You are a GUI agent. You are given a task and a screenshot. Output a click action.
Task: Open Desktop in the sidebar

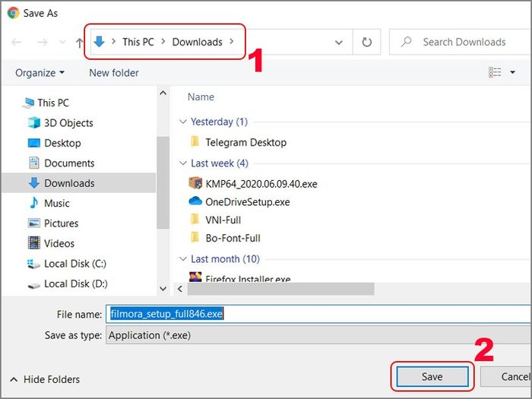tap(62, 143)
